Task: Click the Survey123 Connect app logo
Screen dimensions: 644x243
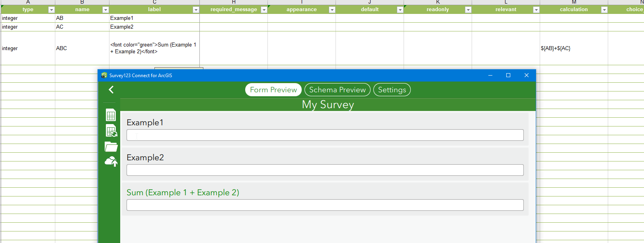Action: click(x=104, y=75)
